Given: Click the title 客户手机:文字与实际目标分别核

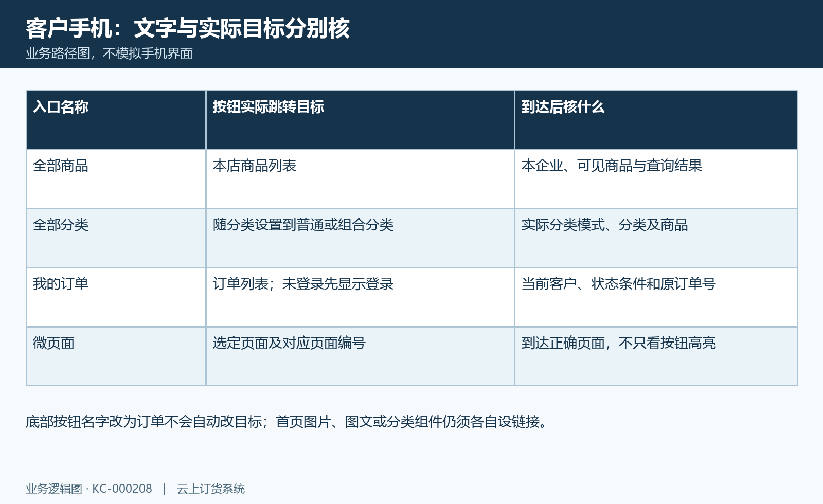Looking at the screenshot, I should click(188, 28).
